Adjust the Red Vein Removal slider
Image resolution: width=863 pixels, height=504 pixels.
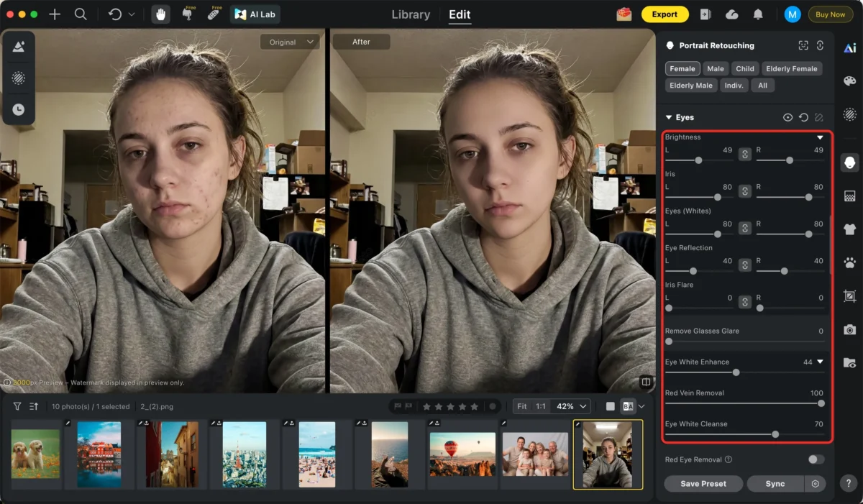click(821, 403)
